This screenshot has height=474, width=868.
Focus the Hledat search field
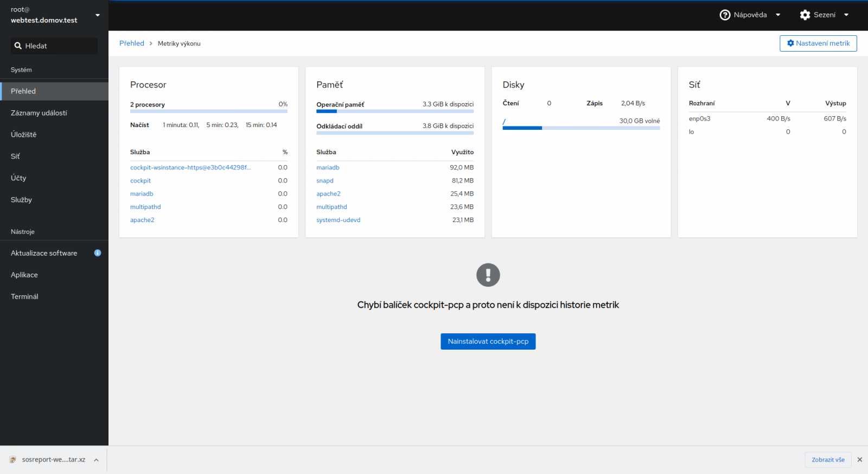[54, 46]
